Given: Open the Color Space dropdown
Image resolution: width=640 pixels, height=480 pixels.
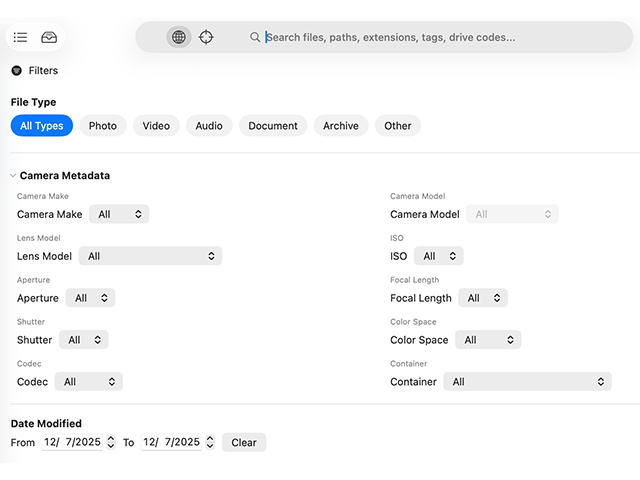Looking at the screenshot, I should [x=488, y=340].
